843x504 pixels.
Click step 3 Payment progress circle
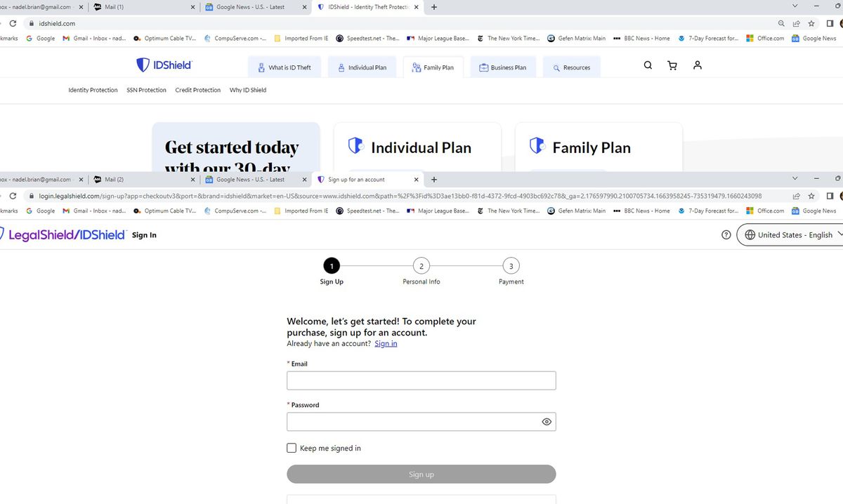click(511, 265)
